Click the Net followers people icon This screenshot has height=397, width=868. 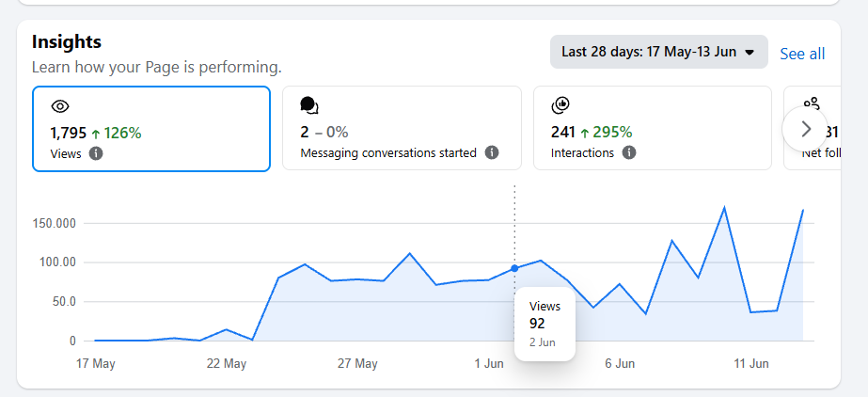[x=811, y=104]
